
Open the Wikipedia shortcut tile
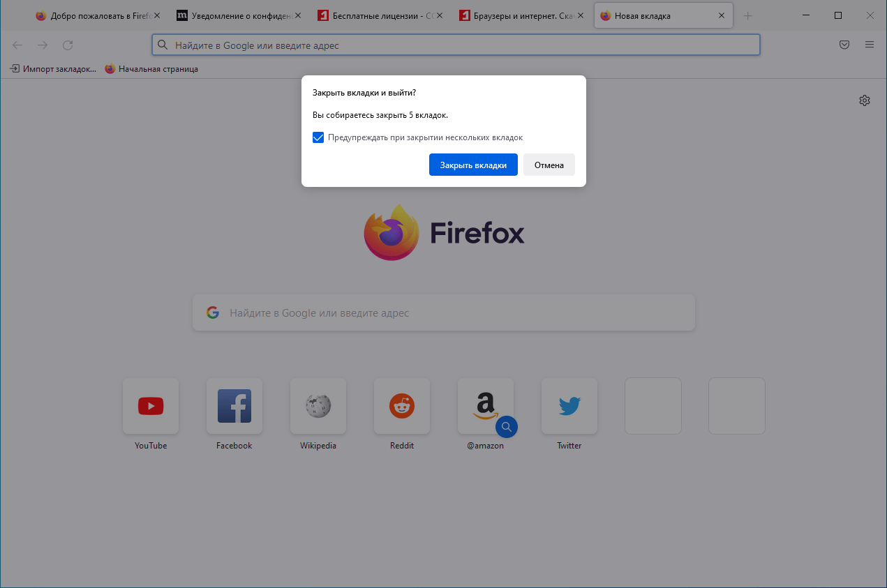[x=318, y=406]
